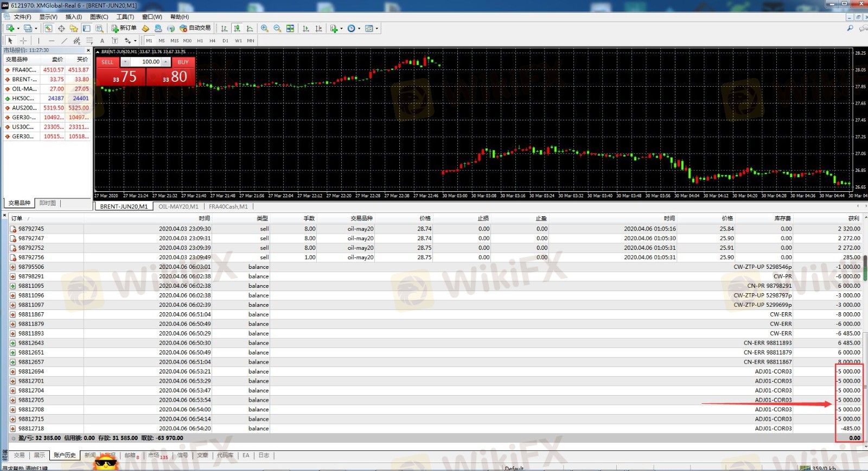Screen dimensions: 868x471
Task: Select the equidistant channel tool
Action: coord(76,41)
